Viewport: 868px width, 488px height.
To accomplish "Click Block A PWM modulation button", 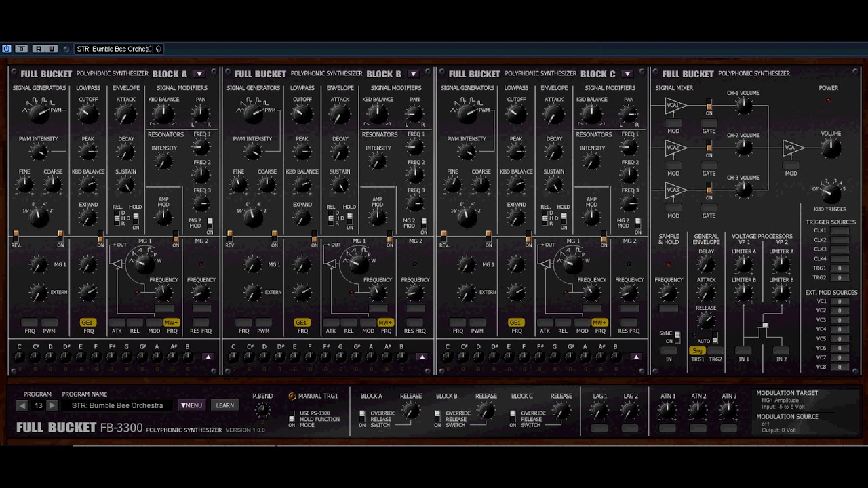I will [49, 323].
